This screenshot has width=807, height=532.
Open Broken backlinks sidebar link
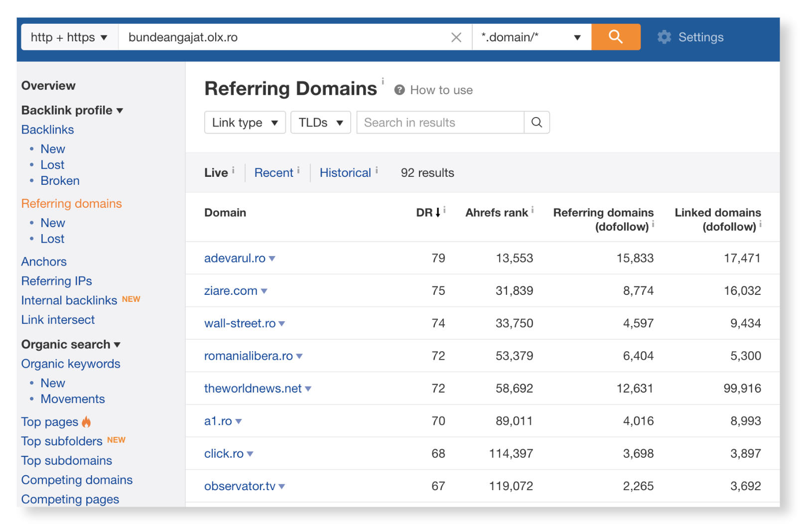click(x=60, y=181)
